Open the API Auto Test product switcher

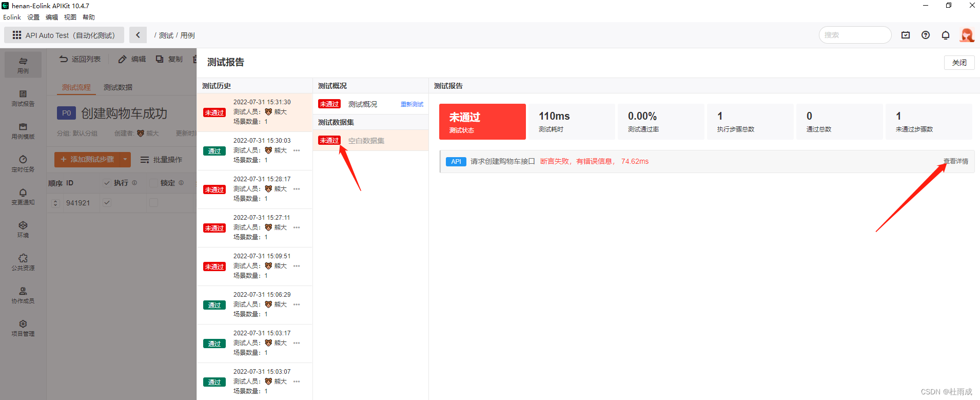coord(64,35)
